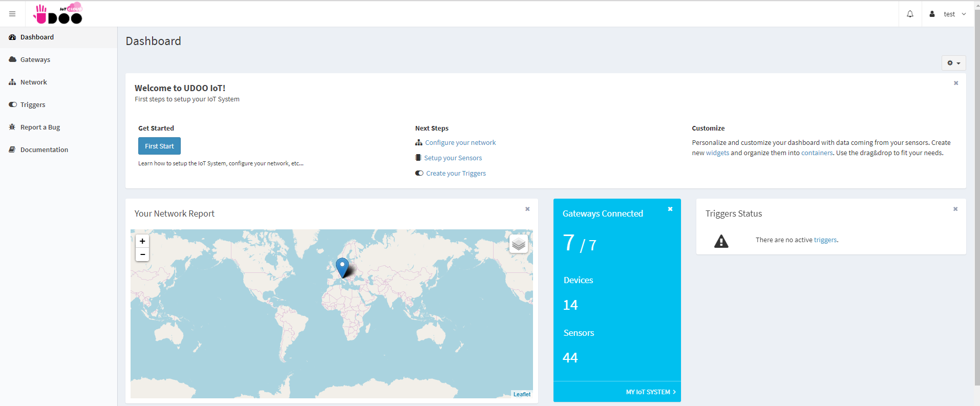Screen dimensions: 980x406
Task: Click the bug icon beside Report a Bug
Action: coord(12,127)
